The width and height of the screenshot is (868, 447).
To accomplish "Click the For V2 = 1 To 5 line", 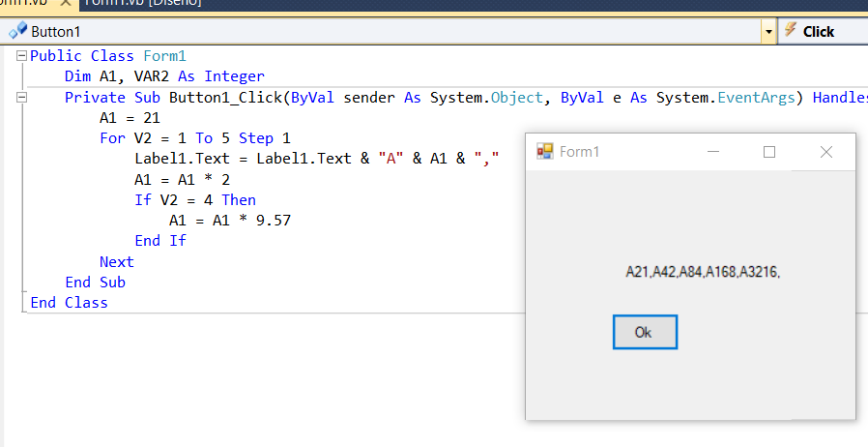I will 194,137.
